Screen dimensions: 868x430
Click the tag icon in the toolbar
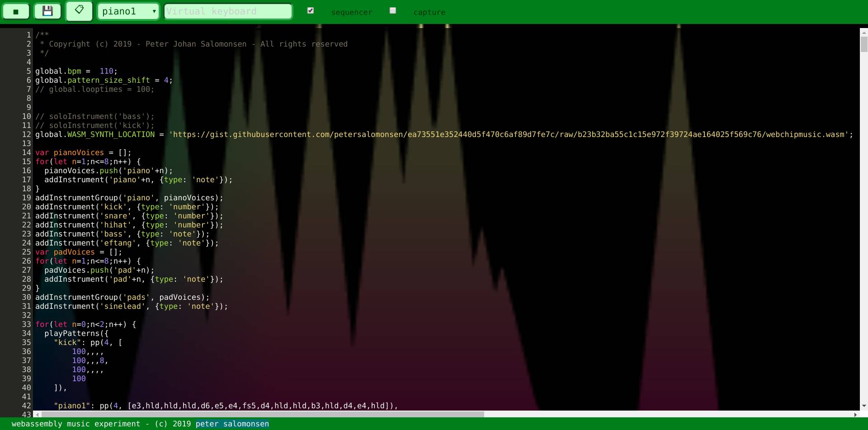[79, 11]
